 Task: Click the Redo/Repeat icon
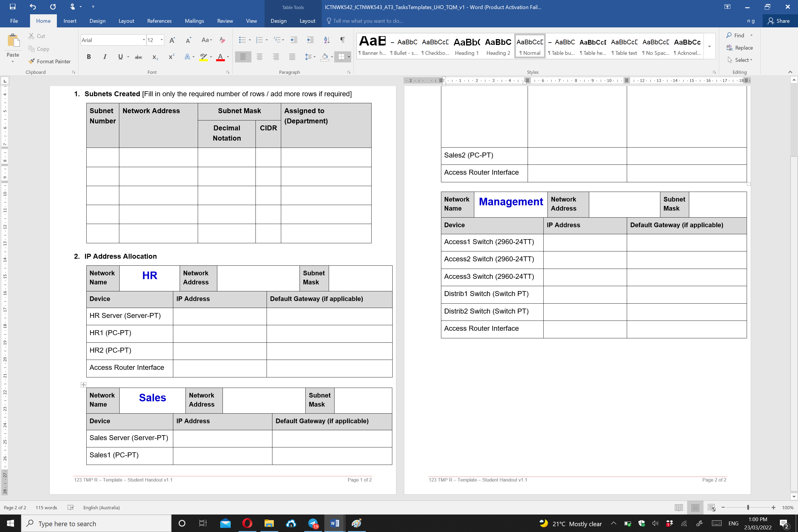(x=53, y=6)
